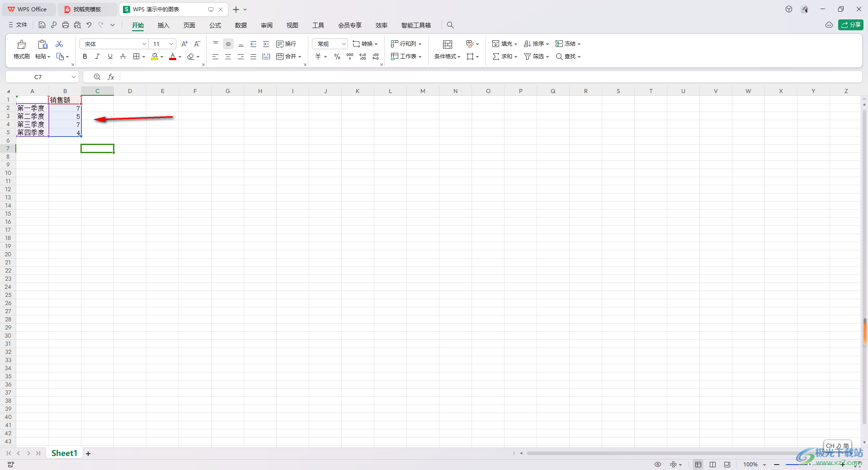The height and width of the screenshot is (470, 868).
Task: Select cell containing 第三季度
Action: 32,124
